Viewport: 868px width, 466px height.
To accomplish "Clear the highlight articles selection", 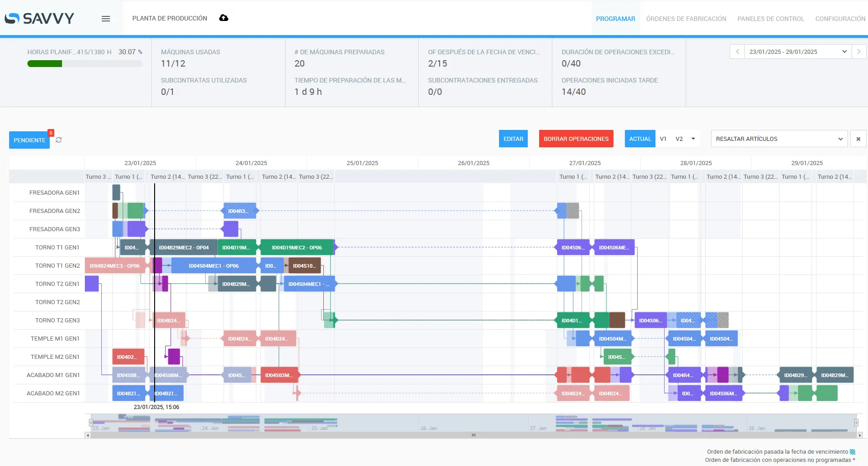I will (x=858, y=139).
